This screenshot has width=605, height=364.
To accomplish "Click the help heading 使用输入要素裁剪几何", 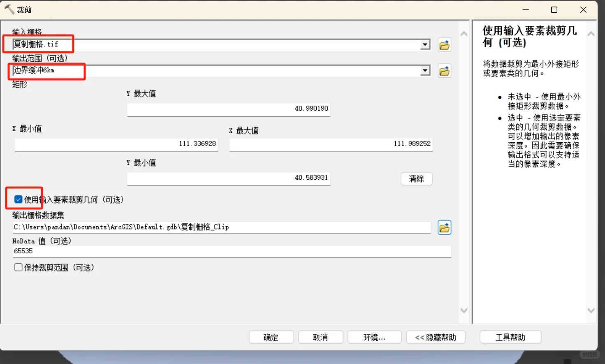I will coord(530,37).
